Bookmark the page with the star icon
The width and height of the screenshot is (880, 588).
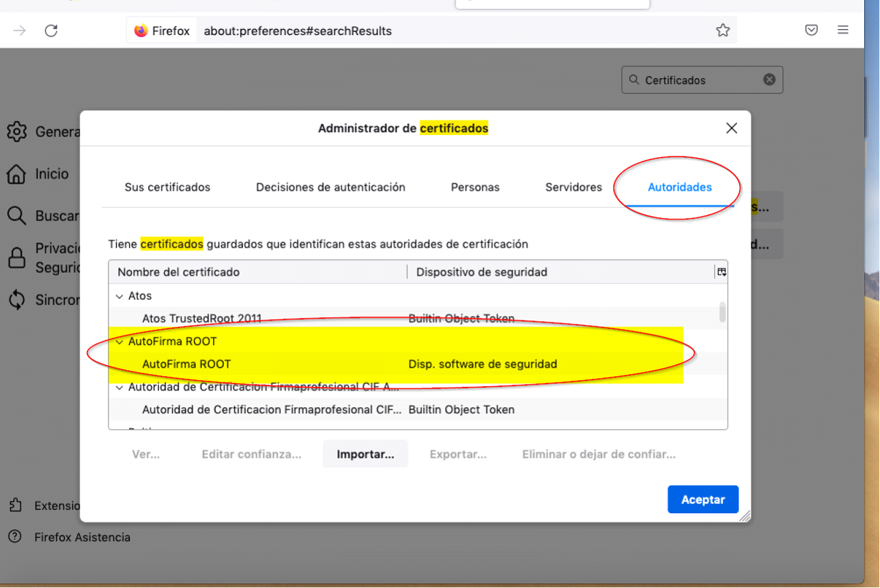723,30
